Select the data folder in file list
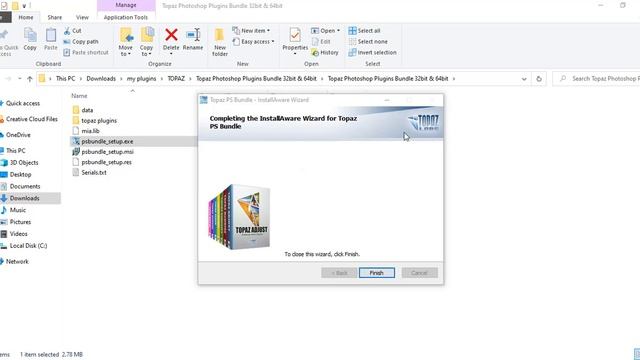Viewport: 640px width, 360px height. pyautogui.click(x=83, y=110)
